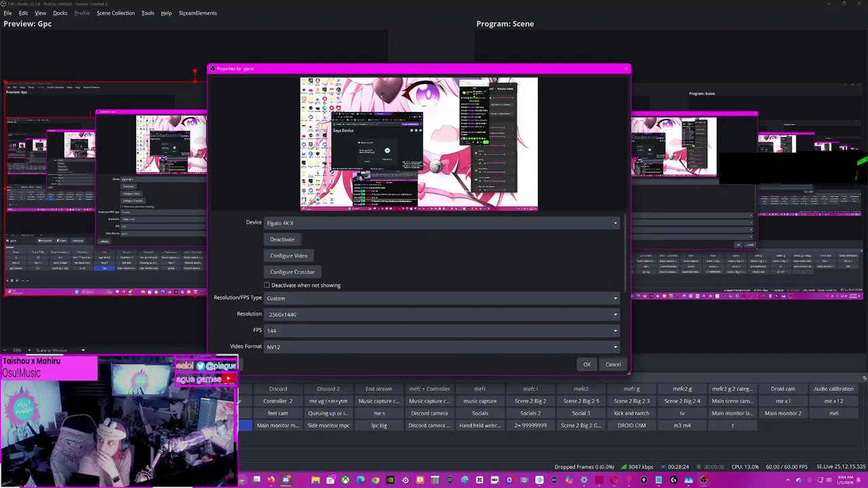Select the Hand held webc... scene
Screen dimensions: 868x488
[480, 426]
